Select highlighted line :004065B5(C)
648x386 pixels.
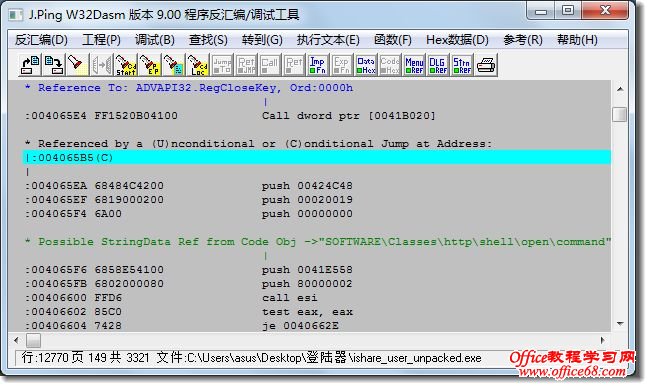pyautogui.click(x=317, y=157)
